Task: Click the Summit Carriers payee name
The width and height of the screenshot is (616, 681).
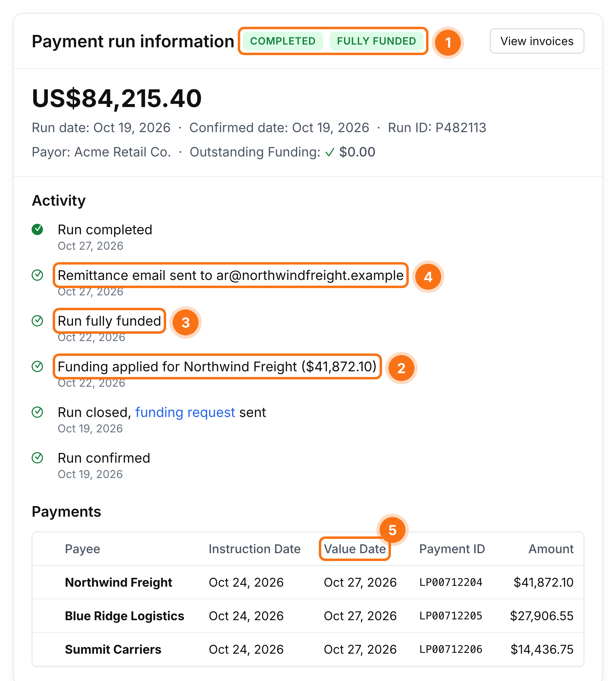Action: (x=113, y=649)
